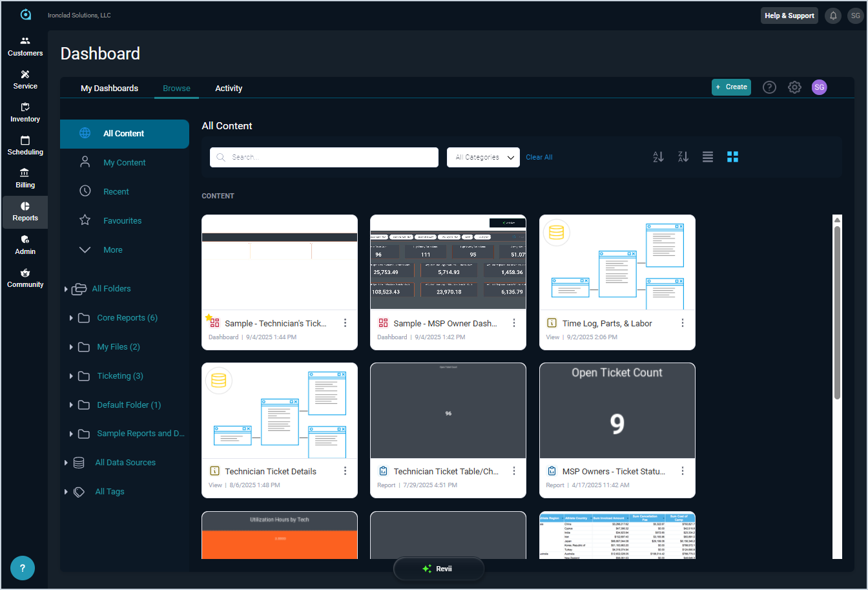Open Billing from the sidebar
The height and width of the screenshot is (590, 868).
(25, 178)
